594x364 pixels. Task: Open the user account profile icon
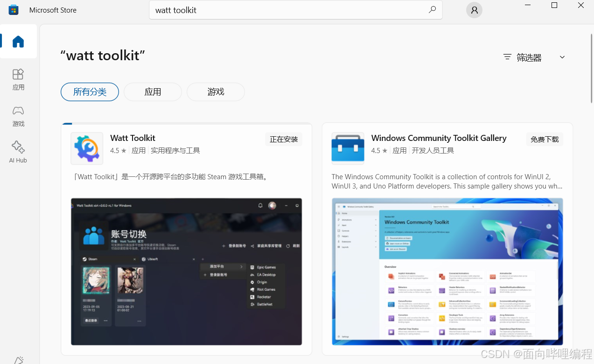(474, 10)
